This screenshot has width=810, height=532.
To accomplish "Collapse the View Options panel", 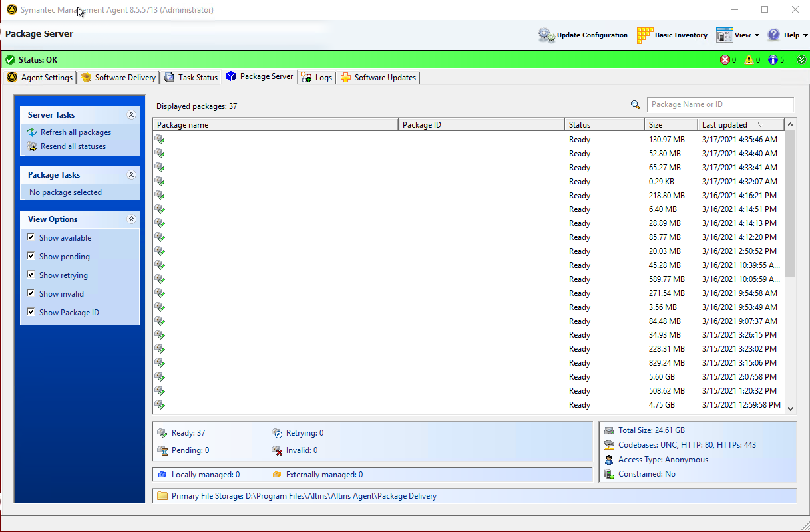I will pos(131,219).
